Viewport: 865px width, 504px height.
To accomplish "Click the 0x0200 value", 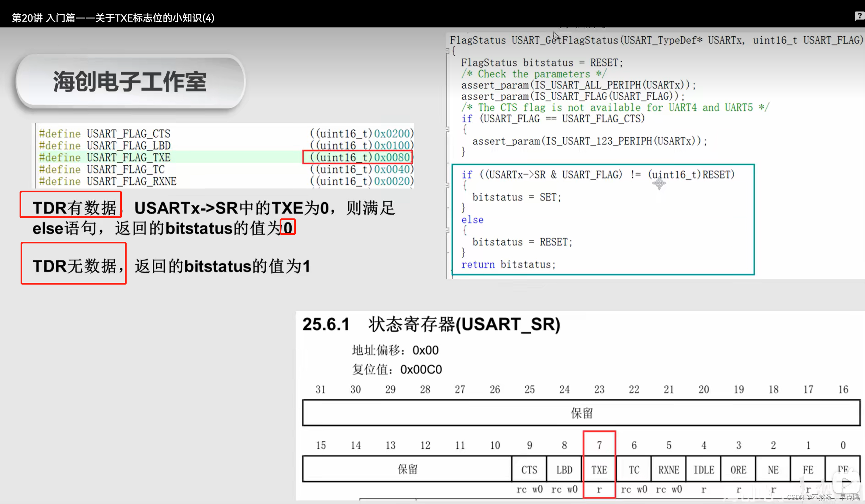I will click(391, 133).
